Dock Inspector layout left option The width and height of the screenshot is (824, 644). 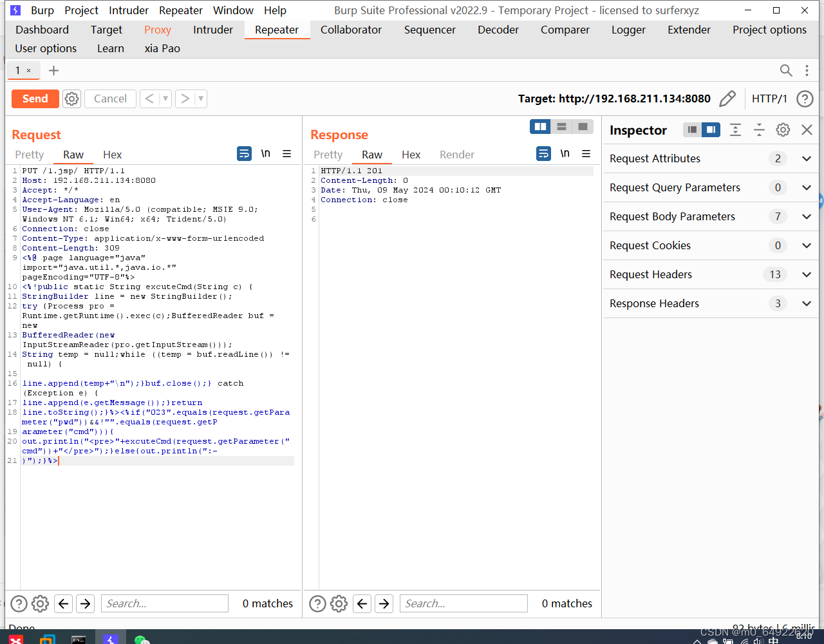click(692, 130)
